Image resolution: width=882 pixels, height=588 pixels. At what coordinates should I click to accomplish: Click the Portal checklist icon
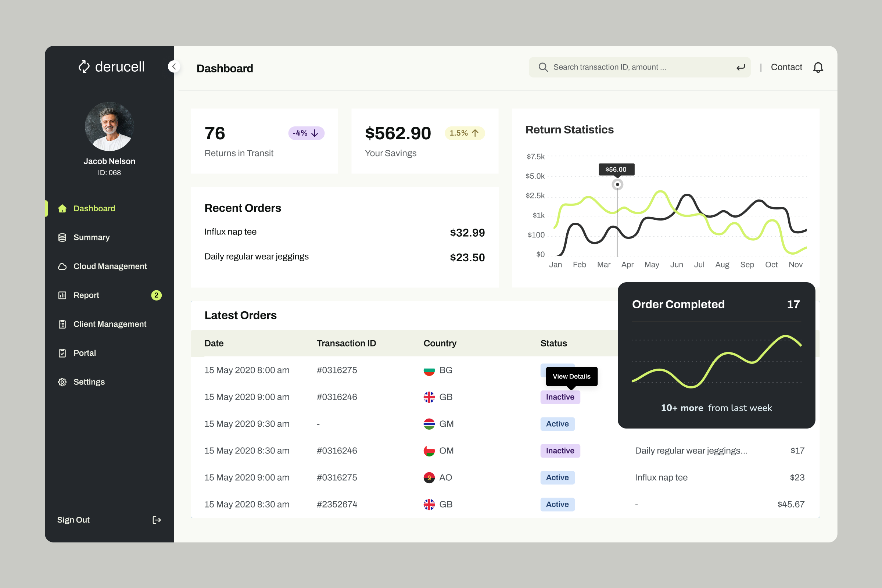click(x=62, y=353)
